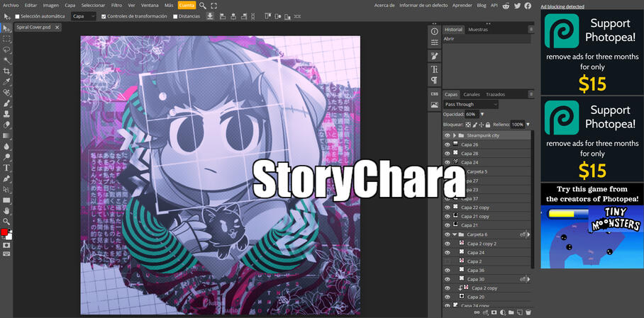Image resolution: width=644 pixels, height=318 pixels.
Task: Click the trash icon to delete layer
Action: click(x=528, y=312)
